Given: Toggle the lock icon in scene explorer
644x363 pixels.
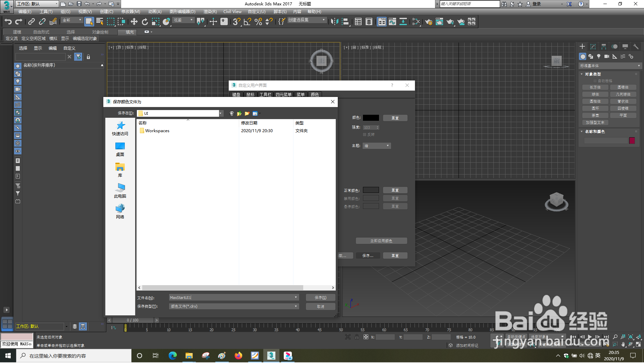Looking at the screenshot, I should click(x=88, y=57).
